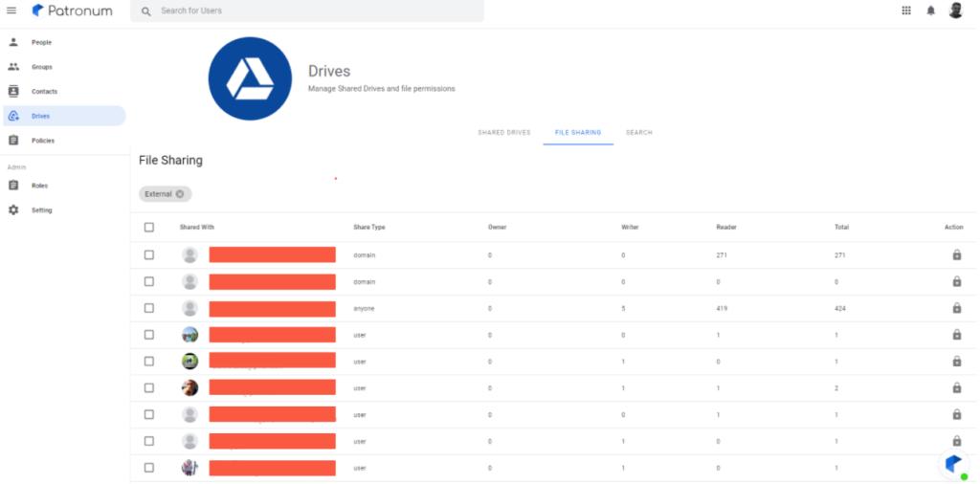Viewport: 980px width, 484px height.
Task: Click the landscape photo user avatar
Action: tap(190, 335)
